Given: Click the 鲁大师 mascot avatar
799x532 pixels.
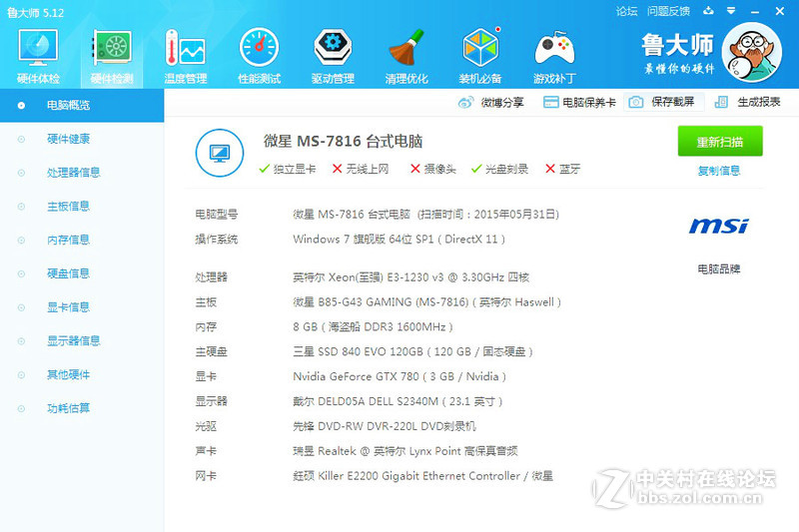Looking at the screenshot, I should pos(752,53).
